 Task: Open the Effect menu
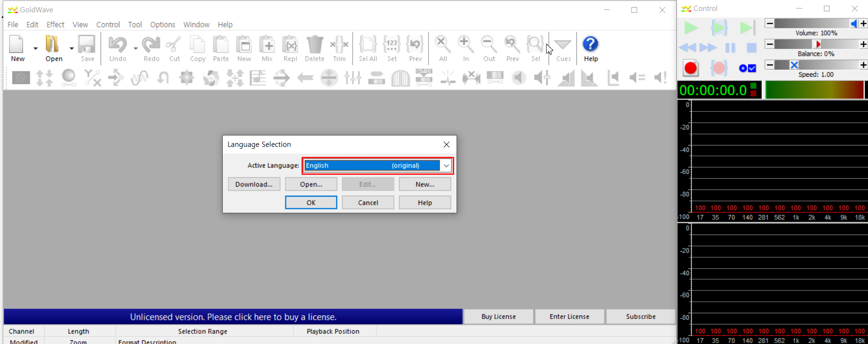coord(55,25)
